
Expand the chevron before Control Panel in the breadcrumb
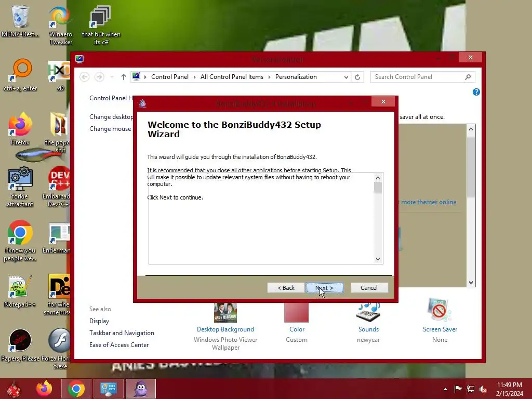click(145, 77)
